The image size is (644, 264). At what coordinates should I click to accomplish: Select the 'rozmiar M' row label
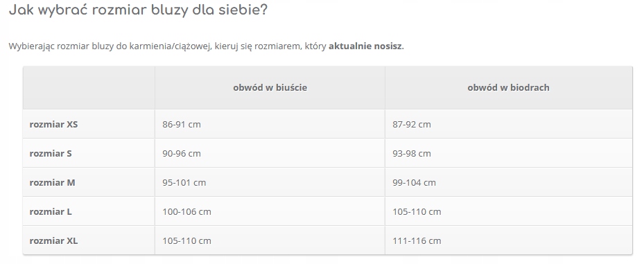click(52, 182)
